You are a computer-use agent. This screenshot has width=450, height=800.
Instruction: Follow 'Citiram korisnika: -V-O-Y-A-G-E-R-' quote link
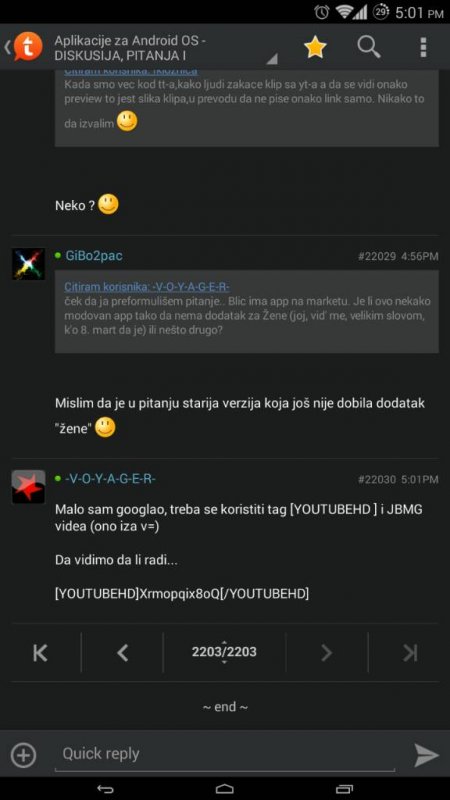147,287
